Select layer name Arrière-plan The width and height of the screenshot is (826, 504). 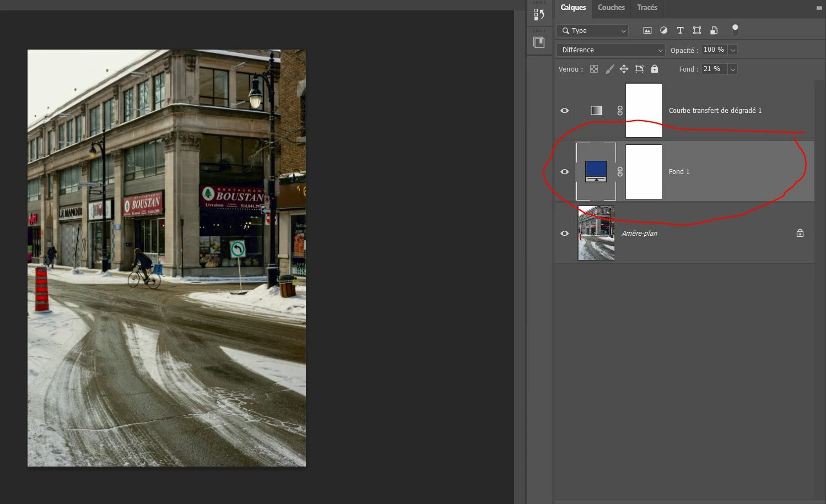(x=639, y=234)
